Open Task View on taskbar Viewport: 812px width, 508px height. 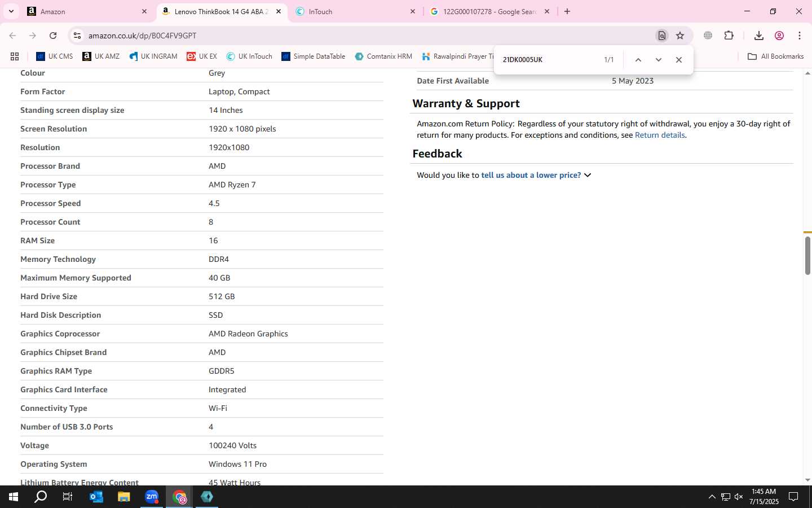(x=68, y=497)
